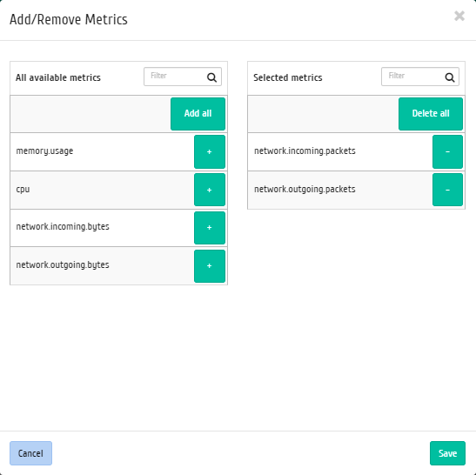476x475 pixels.
Task: Select the network.incoming.bytes text
Action: [63, 227]
